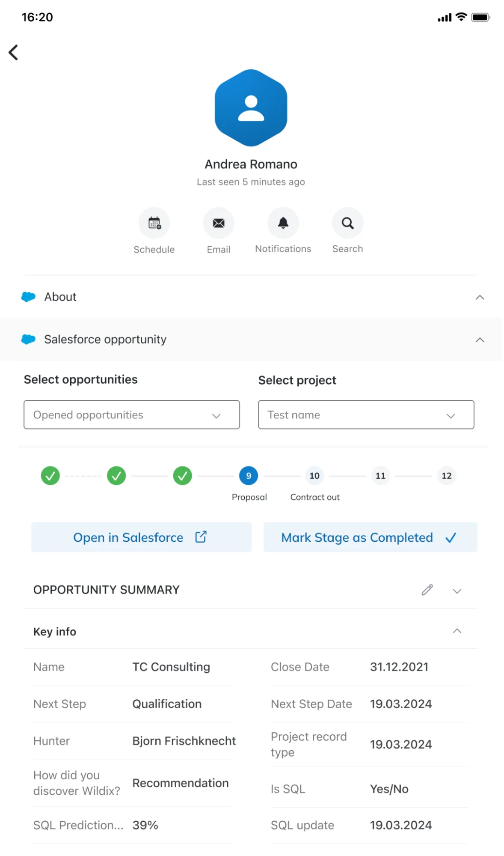
Task: Click the cloud icon beside Salesforce opportunity
Action: point(28,340)
